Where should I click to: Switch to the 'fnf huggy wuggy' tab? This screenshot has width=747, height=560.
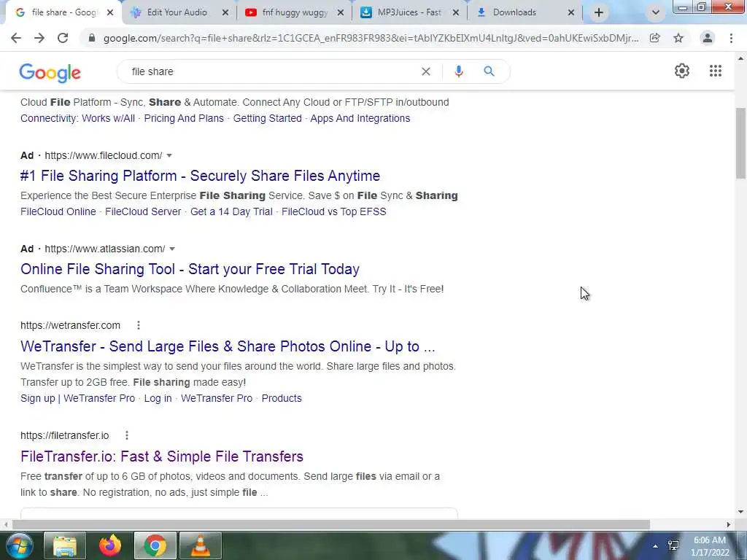295,12
